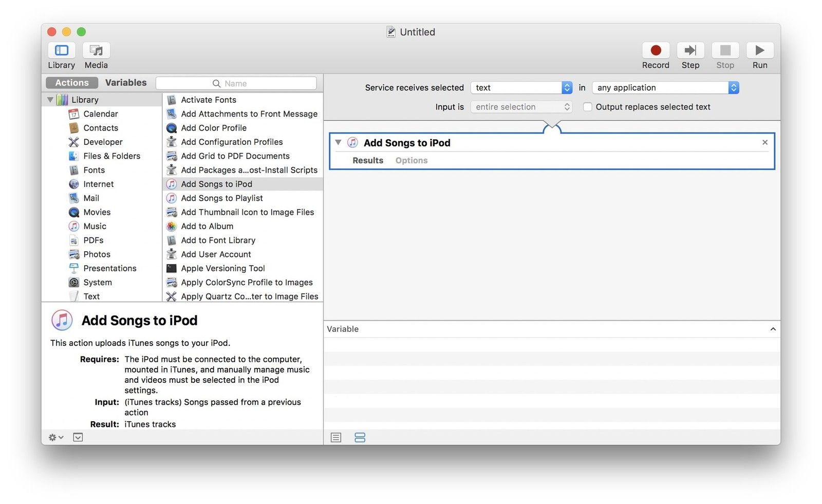822x504 pixels.
Task: Enable Output replaces selected text checkbox
Action: tap(587, 107)
